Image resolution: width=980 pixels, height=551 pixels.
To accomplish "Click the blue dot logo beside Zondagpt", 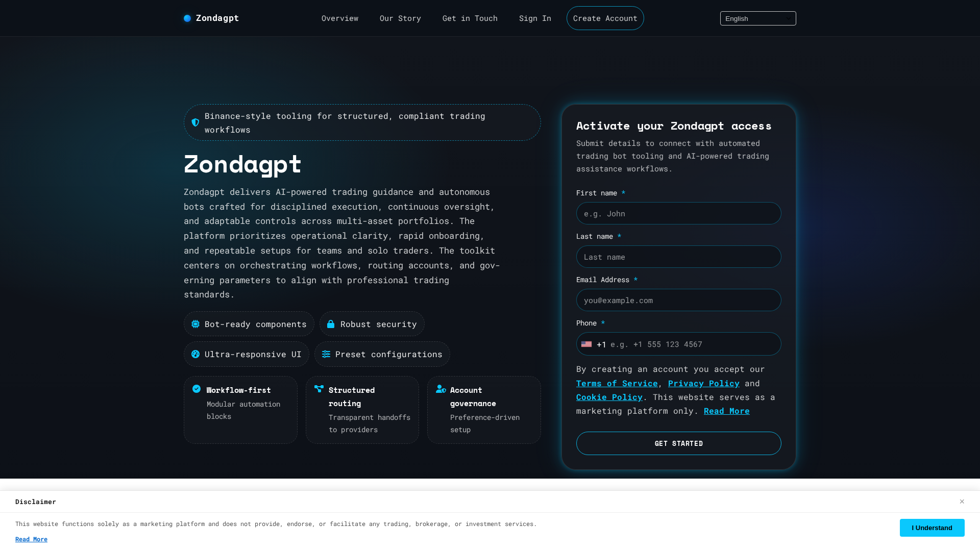I will [187, 18].
